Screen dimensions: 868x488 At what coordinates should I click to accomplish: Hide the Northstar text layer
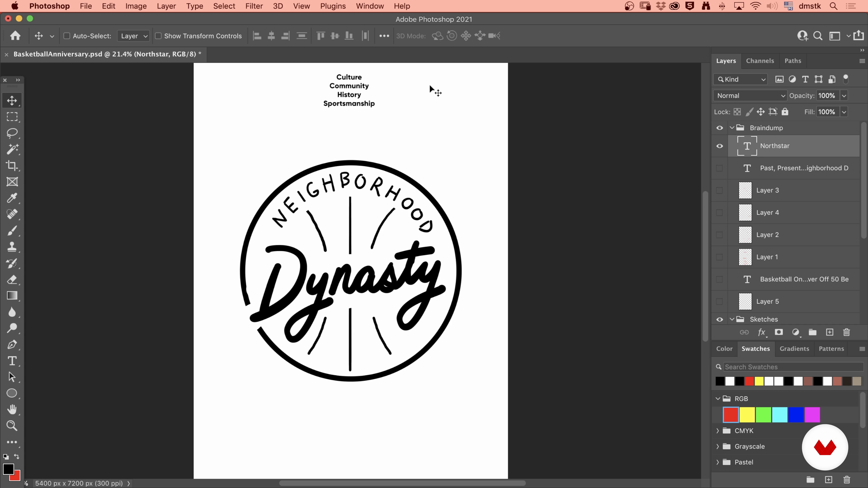[720, 146]
